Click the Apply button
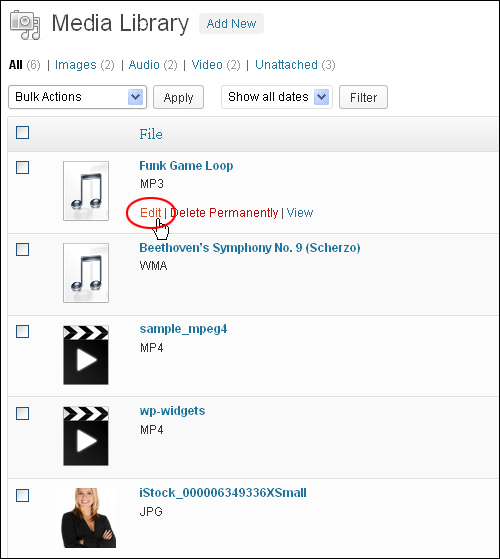The image size is (500, 559). tap(179, 97)
